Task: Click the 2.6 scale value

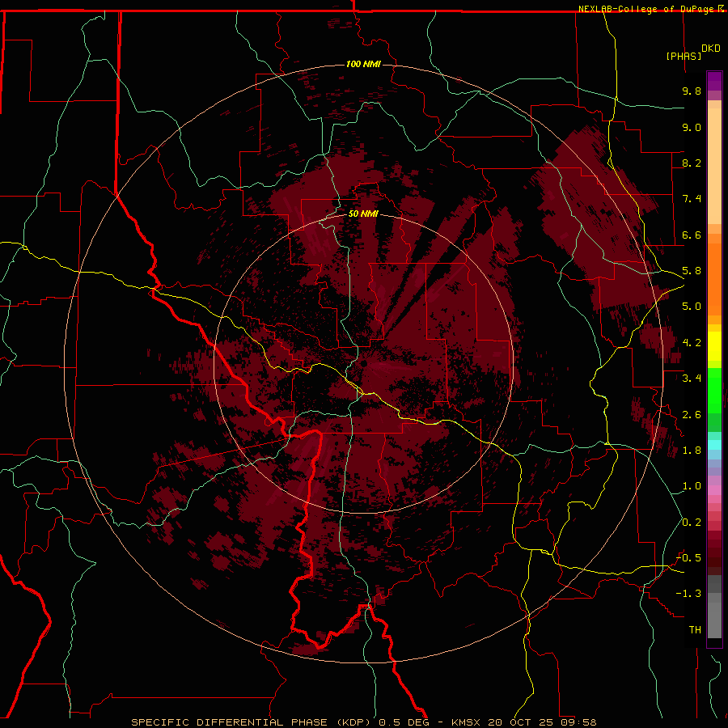Action: tap(692, 415)
